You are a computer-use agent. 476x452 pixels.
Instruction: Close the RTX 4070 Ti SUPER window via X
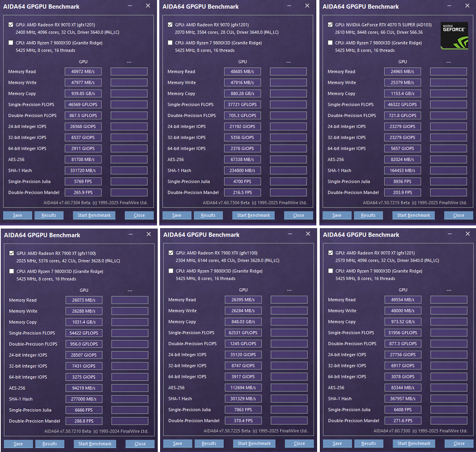point(467,6)
